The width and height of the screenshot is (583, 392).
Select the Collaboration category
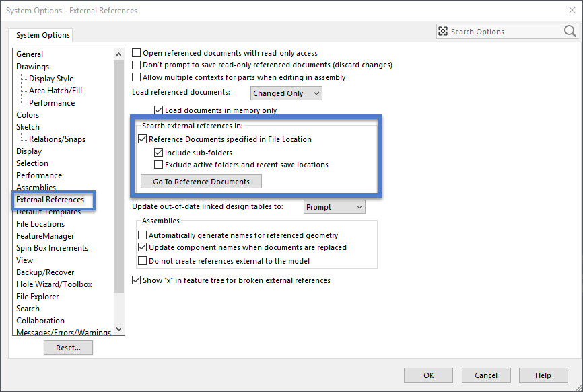tap(40, 321)
